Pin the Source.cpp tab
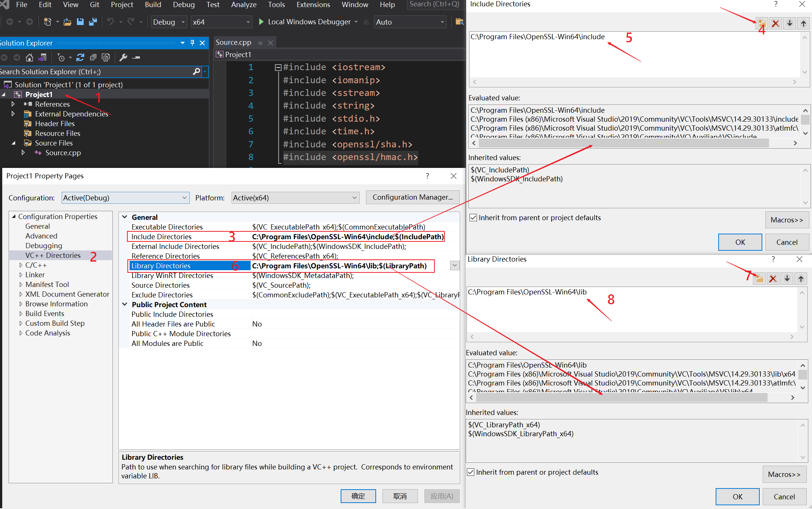 point(260,43)
